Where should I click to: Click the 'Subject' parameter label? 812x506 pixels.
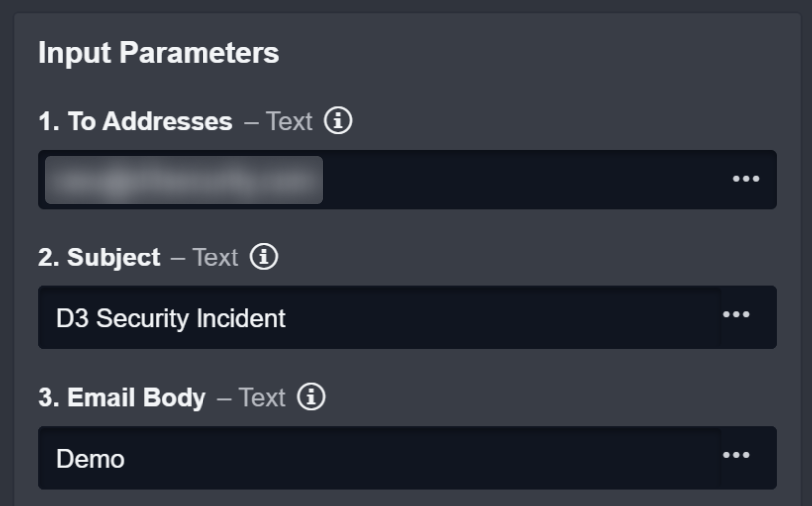(x=113, y=257)
